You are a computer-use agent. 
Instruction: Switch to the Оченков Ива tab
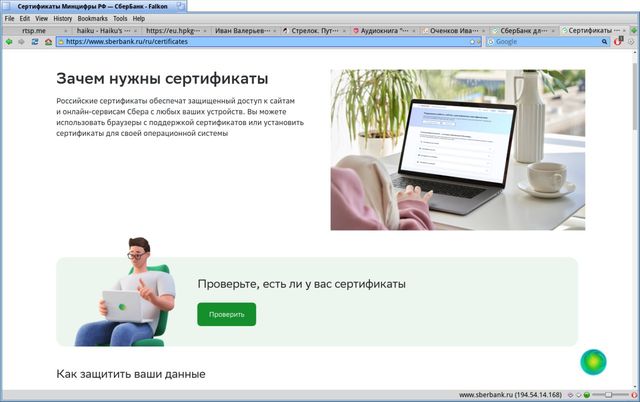(455, 31)
